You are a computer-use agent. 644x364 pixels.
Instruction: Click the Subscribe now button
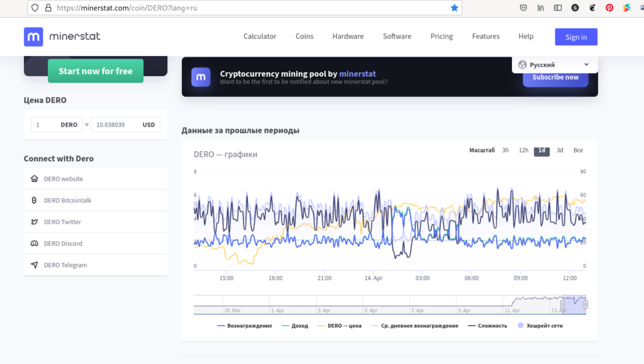click(x=555, y=77)
